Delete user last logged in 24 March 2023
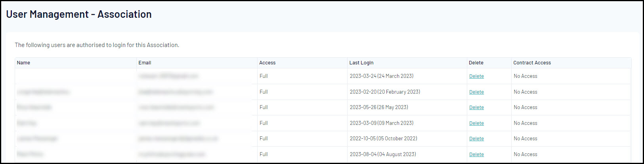The height and width of the screenshot is (164, 644). (x=476, y=76)
